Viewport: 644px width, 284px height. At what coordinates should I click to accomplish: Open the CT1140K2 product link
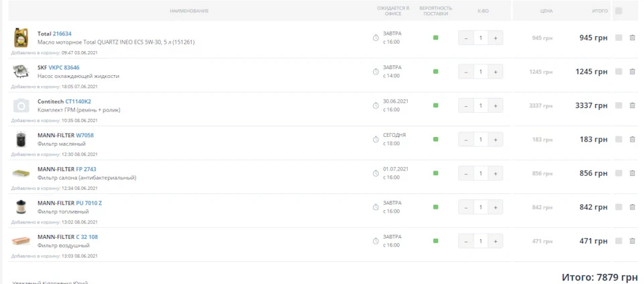[x=78, y=101]
